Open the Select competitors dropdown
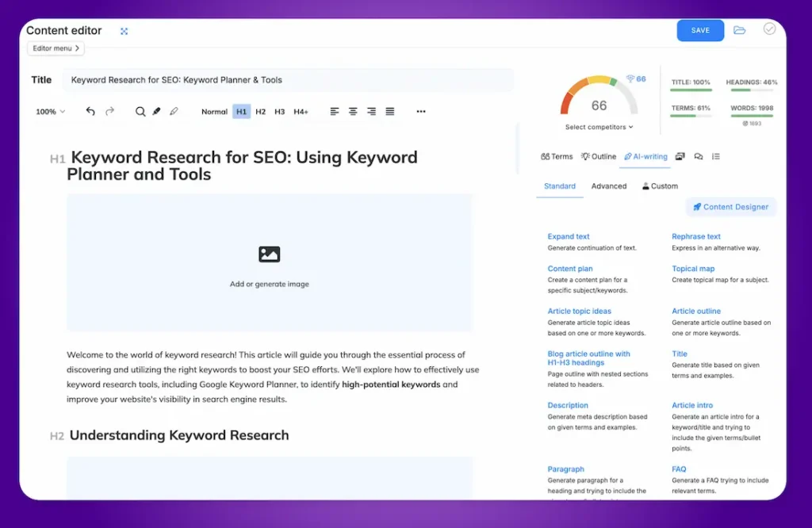The height and width of the screenshot is (528, 812). (x=599, y=128)
